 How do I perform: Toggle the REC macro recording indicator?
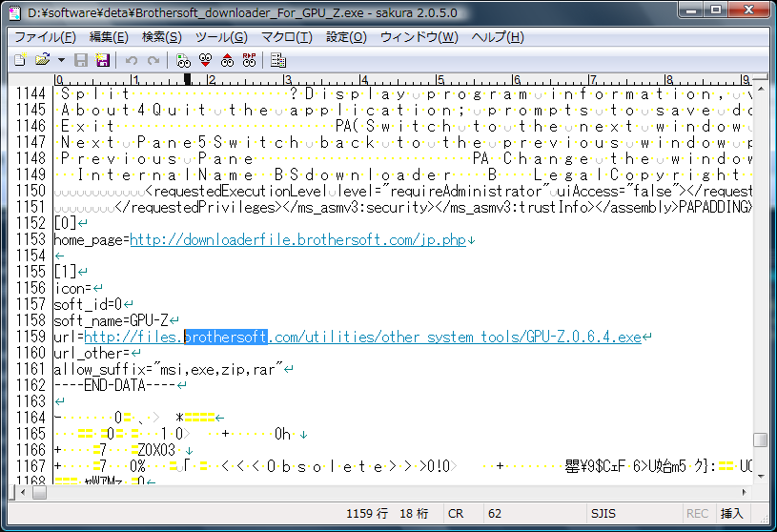point(697,513)
